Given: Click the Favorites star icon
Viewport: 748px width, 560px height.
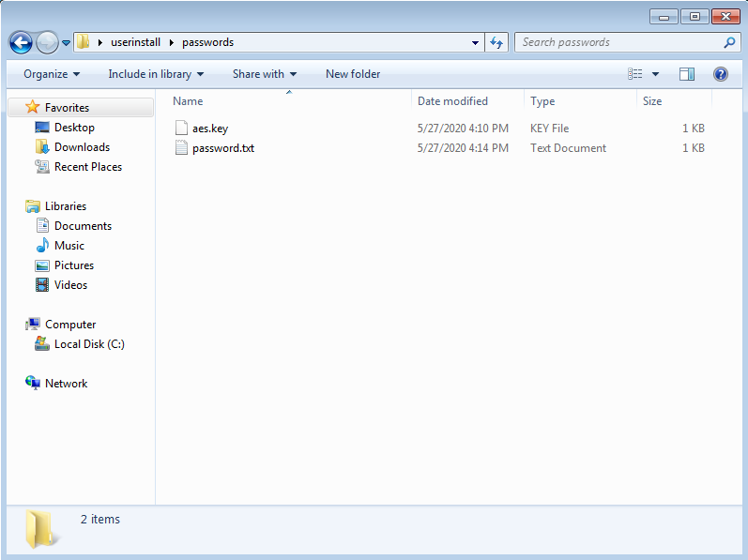Looking at the screenshot, I should click(32, 107).
